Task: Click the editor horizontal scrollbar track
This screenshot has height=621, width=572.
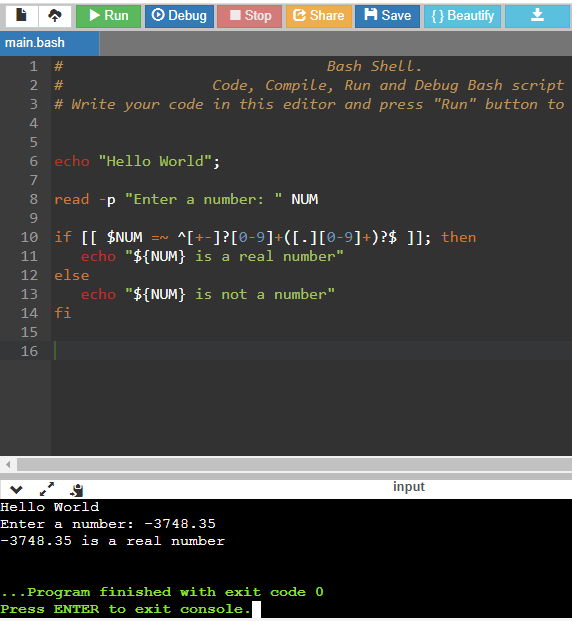Action: [294, 464]
